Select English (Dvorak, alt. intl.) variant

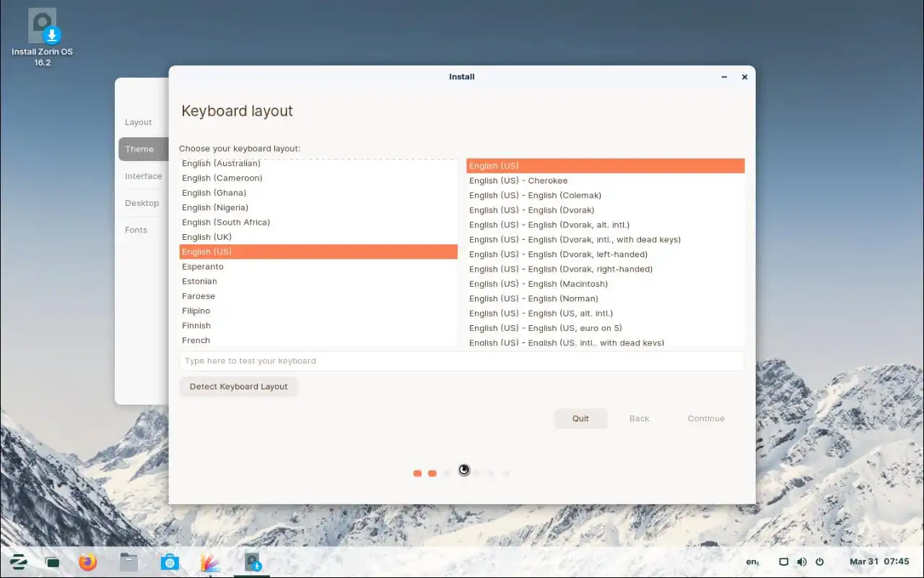(x=606, y=225)
